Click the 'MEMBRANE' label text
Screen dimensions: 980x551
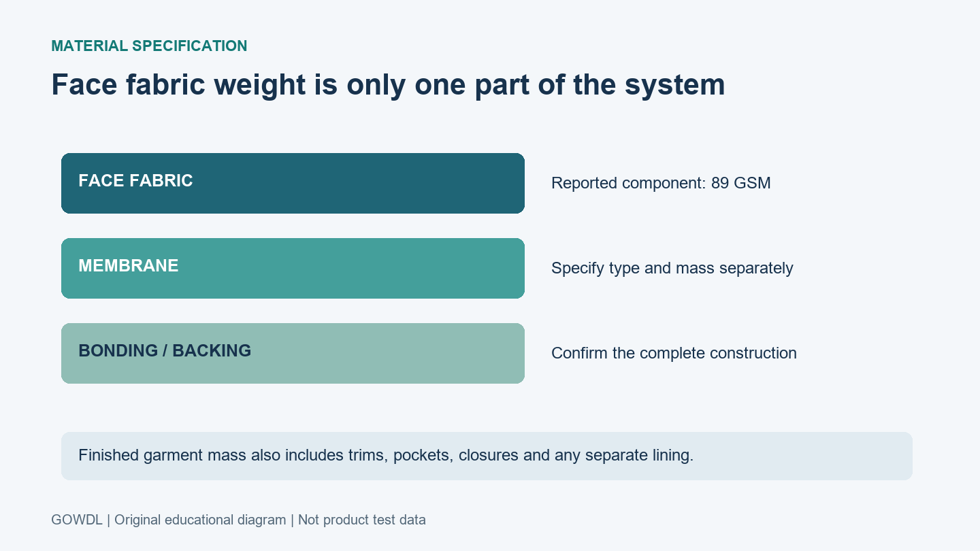click(x=129, y=266)
